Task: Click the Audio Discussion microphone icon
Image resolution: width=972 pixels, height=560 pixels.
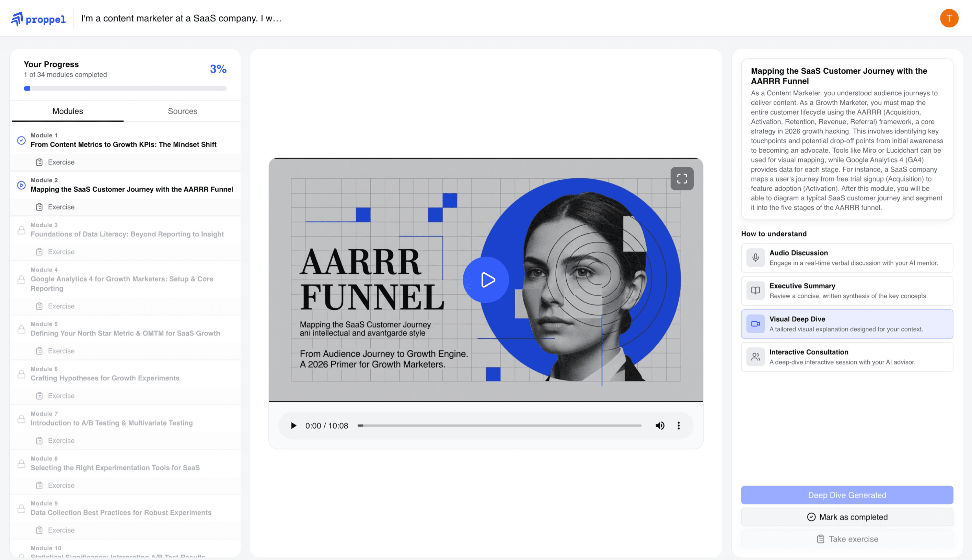Action: point(755,258)
